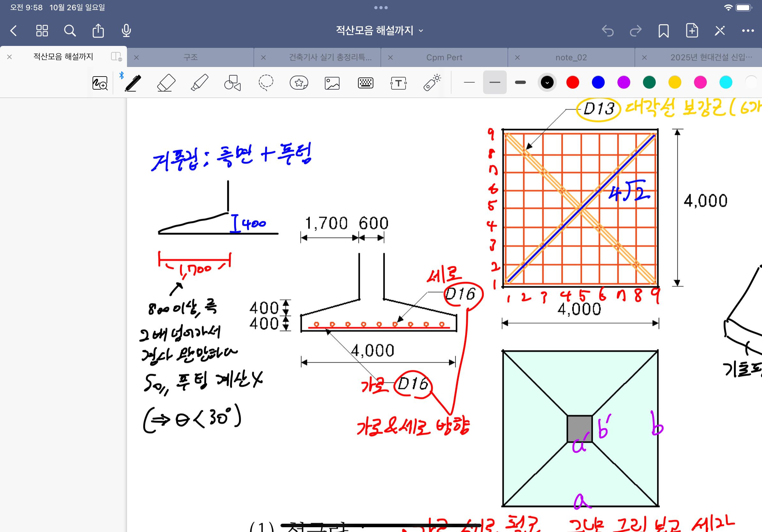Viewport: 762px width, 532px height.
Task: Open the three-dot more options menu
Action: (x=748, y=31)
